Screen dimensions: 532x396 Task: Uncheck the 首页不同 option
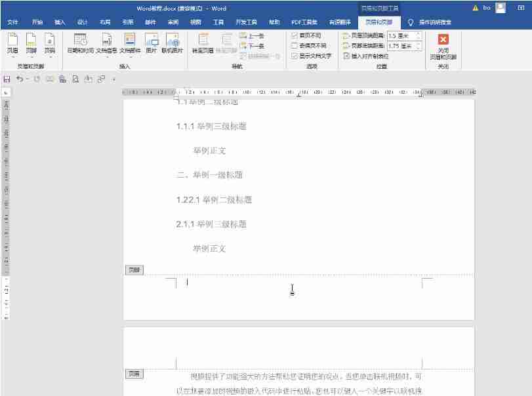(294, 35)
